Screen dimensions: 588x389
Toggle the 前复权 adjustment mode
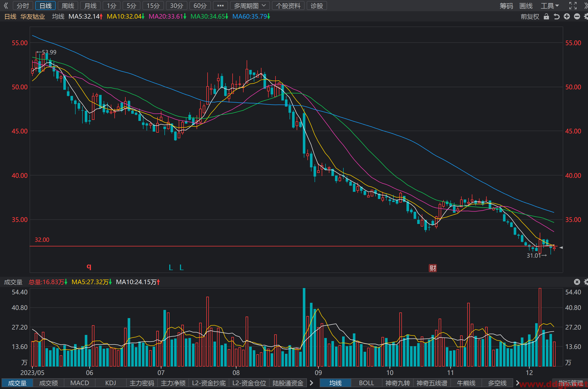(530, 17)
